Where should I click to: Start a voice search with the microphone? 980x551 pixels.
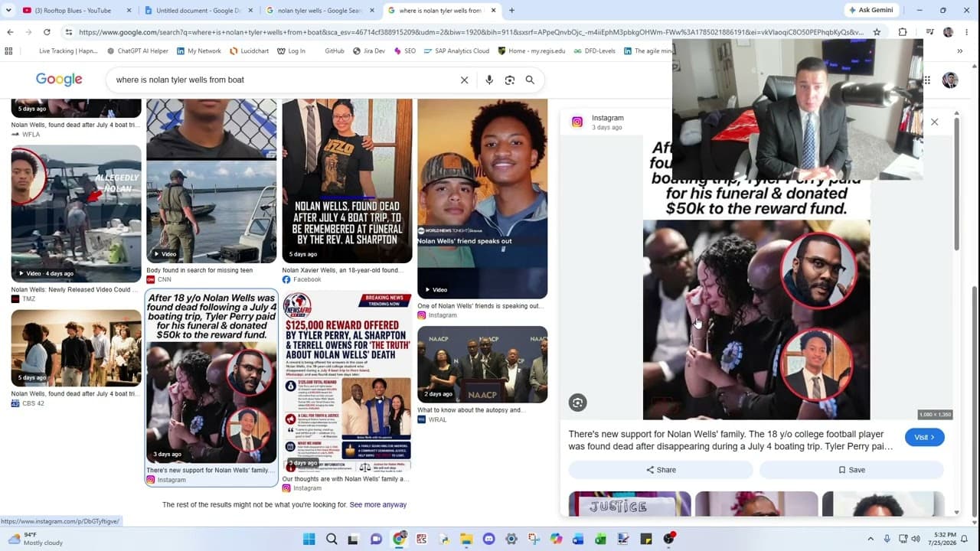(488, 80)
